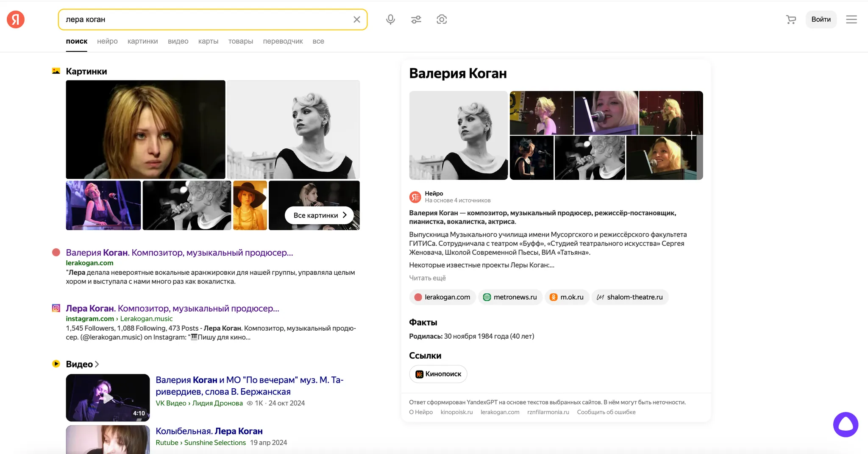Open Сообщить об ошибке link
The width and height of the screenshot is (868, 454).
(x=606, y=412)
